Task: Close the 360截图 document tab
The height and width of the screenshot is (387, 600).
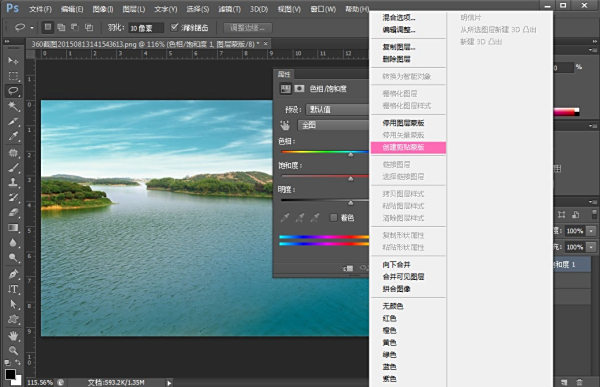Action: click(266, 44)
